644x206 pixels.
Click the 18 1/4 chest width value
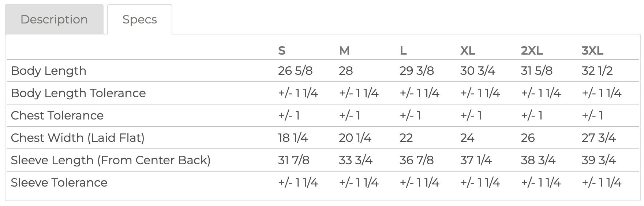pyautogui.click(x=293, y=138)
